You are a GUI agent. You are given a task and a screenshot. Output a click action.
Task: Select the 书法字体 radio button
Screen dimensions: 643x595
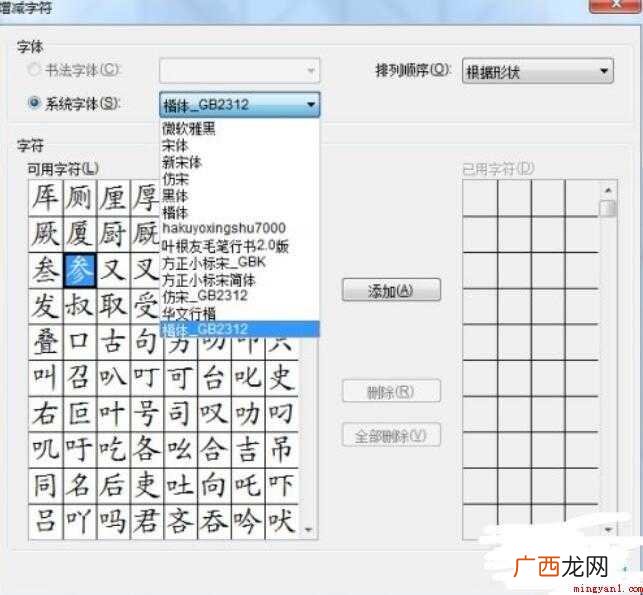pyautogui.click(x=34, y=70)
